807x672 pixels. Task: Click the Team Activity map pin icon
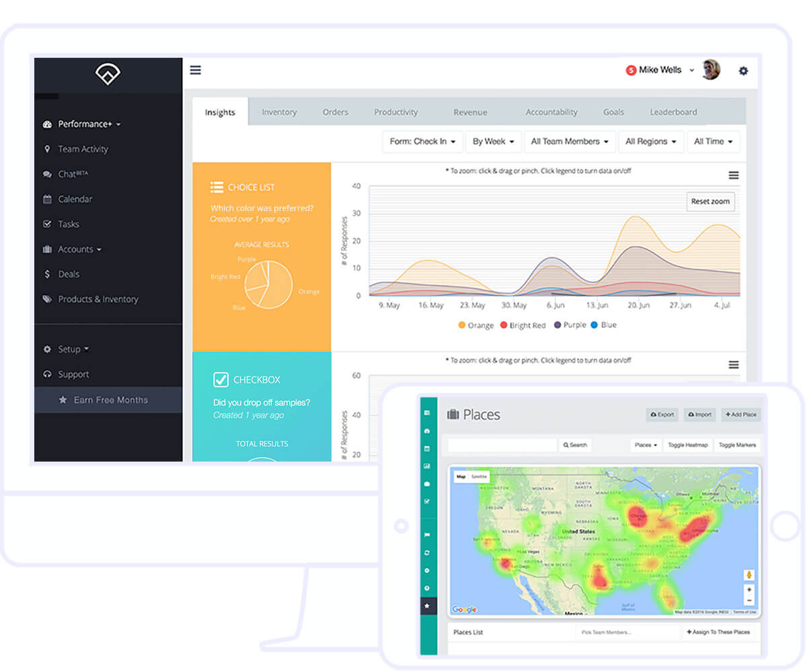47,149
